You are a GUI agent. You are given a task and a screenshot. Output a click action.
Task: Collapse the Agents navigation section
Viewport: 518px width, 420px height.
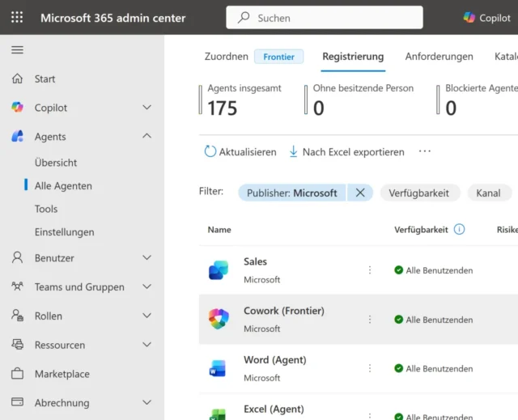[x=146, y=136]
